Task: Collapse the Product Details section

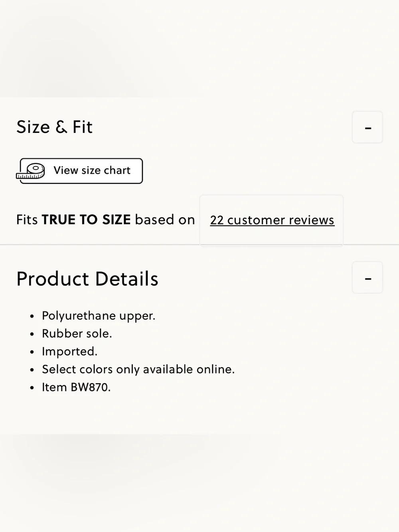Action: tap(367, 278)
